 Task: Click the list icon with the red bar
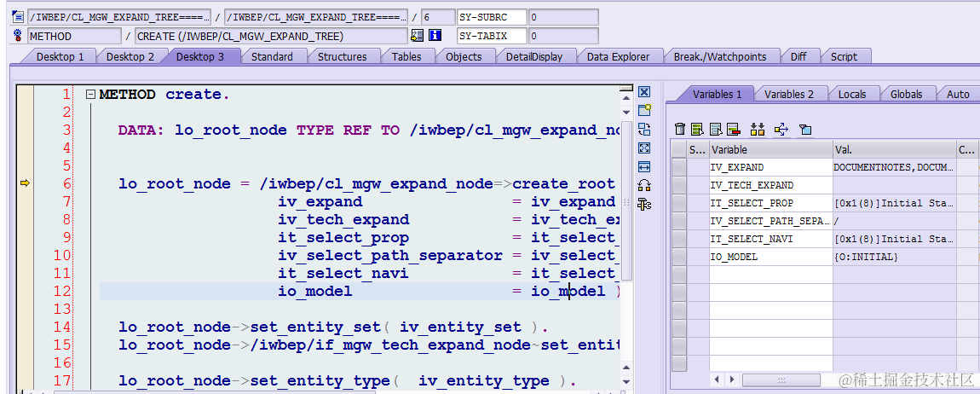tap(734, 130)
